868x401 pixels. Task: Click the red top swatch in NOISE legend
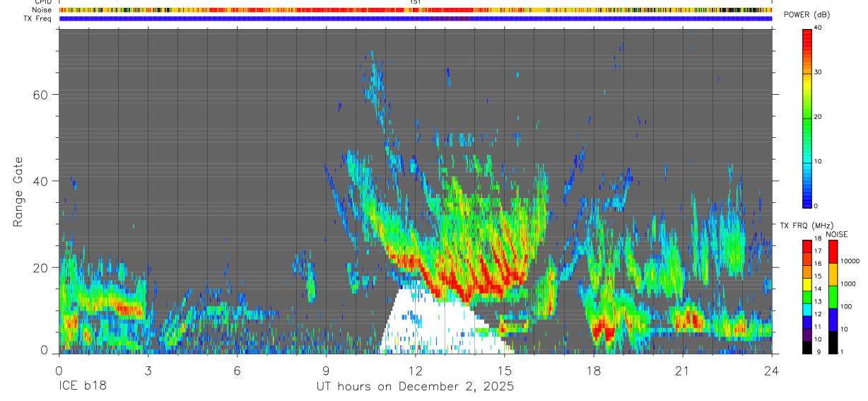[x=833, y=252]
